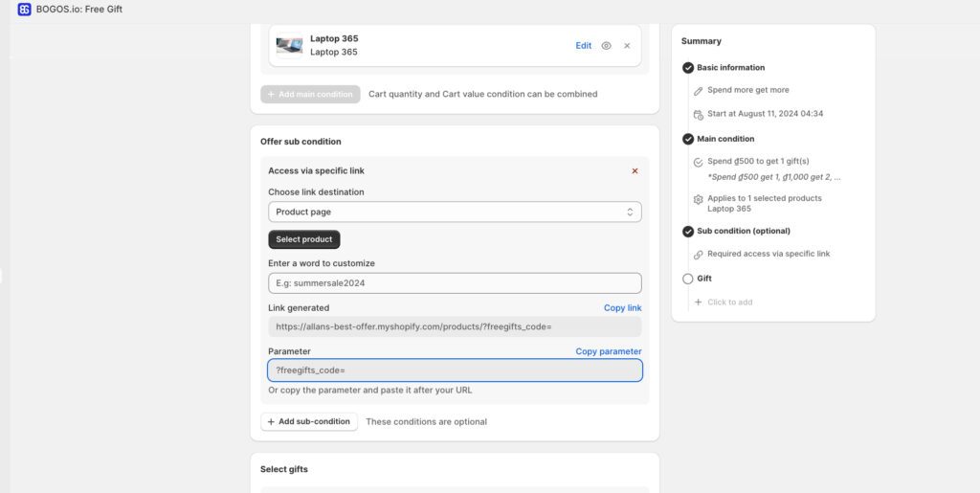Click the BOGOS.io app logo icon
This screenshot has height=493, width=980.
24,10
